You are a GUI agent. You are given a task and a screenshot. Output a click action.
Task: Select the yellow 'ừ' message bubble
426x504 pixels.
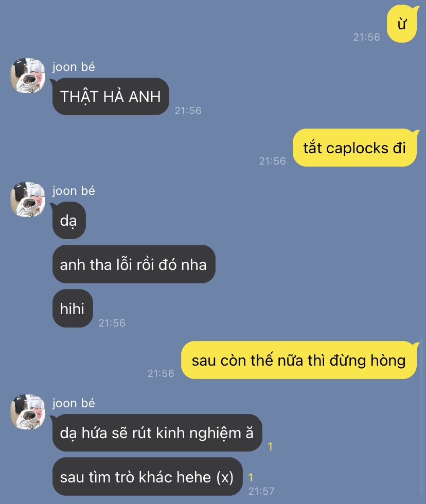click(402, 24)
